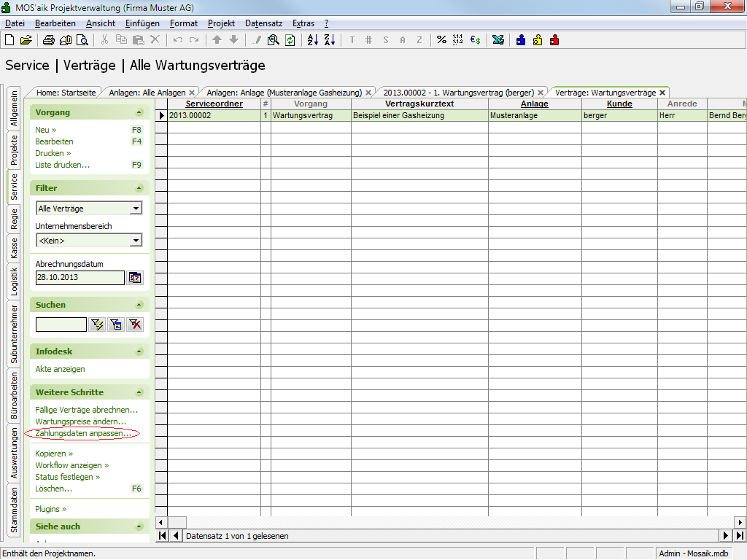Collapse the Infodesk panel section
The image size is (747, 560).
pos(139,351)
